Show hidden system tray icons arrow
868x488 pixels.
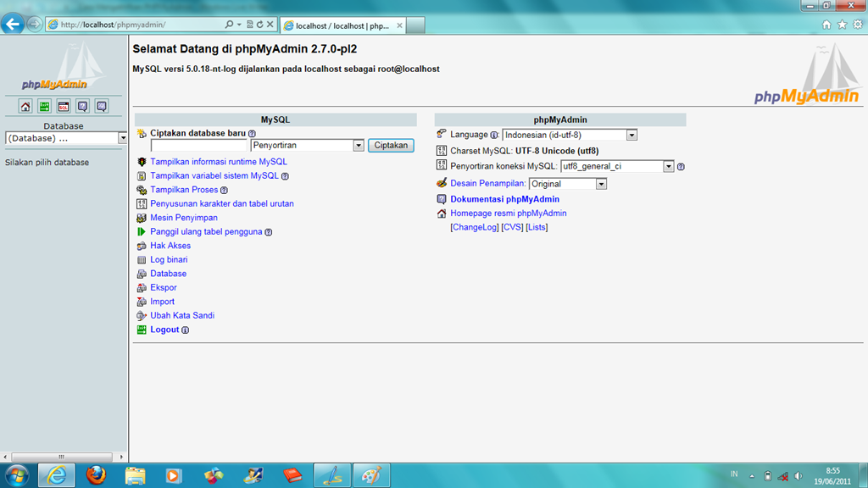(752, 476)
